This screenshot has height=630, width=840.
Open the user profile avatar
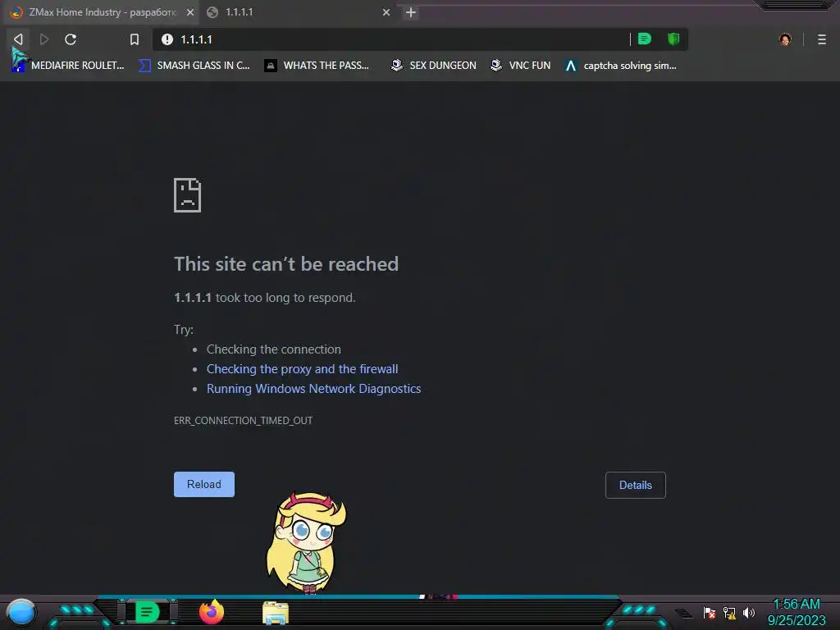click(x=785, y=39)
